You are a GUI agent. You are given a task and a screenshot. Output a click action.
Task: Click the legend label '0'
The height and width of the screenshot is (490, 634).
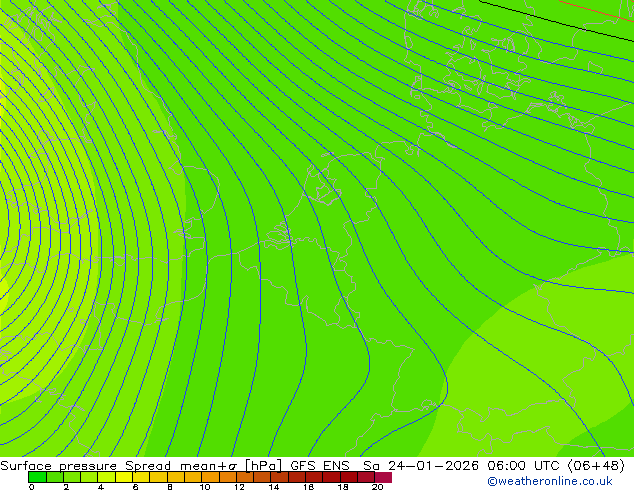(32, 487)
